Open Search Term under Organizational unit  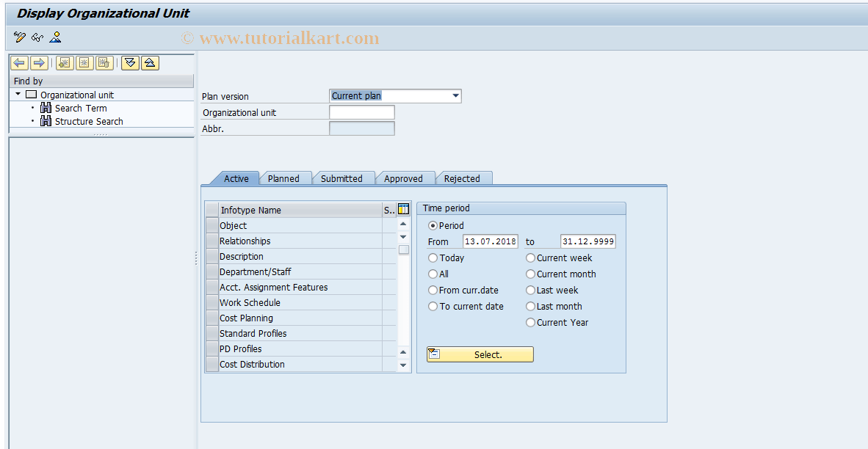click(79, 108)
